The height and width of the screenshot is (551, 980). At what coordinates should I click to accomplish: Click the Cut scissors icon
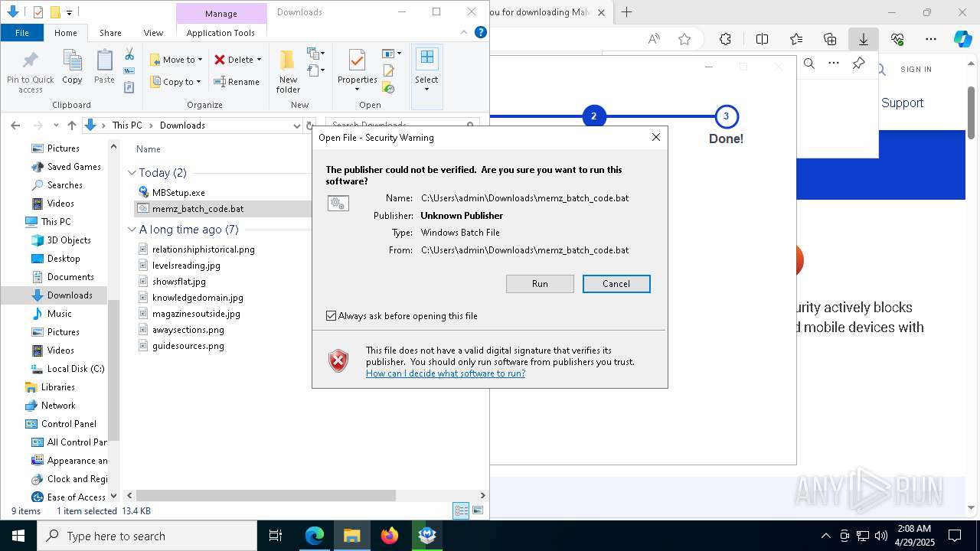(x=129, y=54)
